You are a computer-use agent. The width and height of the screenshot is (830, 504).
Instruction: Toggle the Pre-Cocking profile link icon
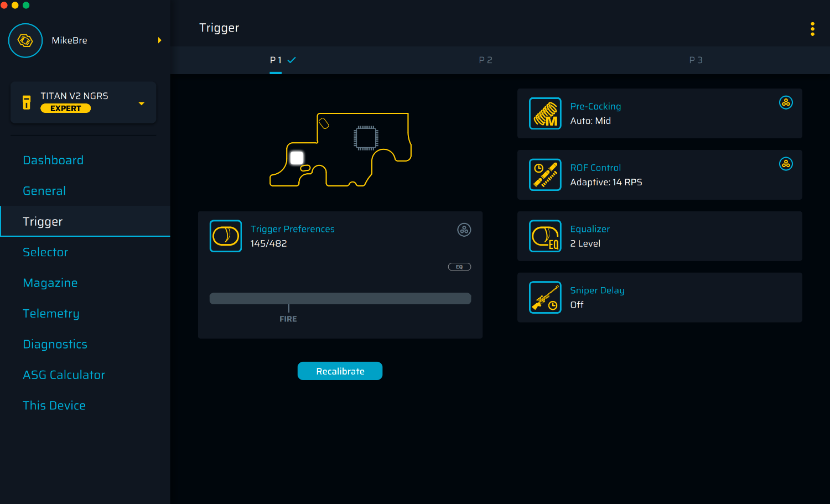786,103
